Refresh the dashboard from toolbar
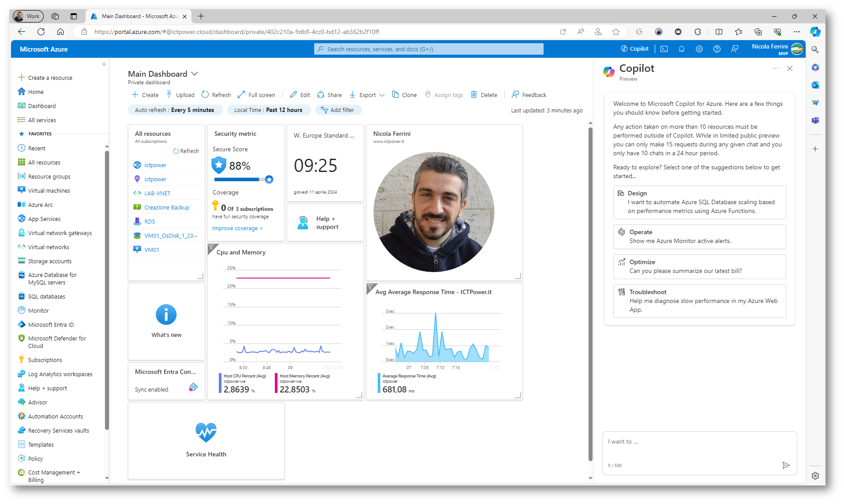 coord(216,95)
